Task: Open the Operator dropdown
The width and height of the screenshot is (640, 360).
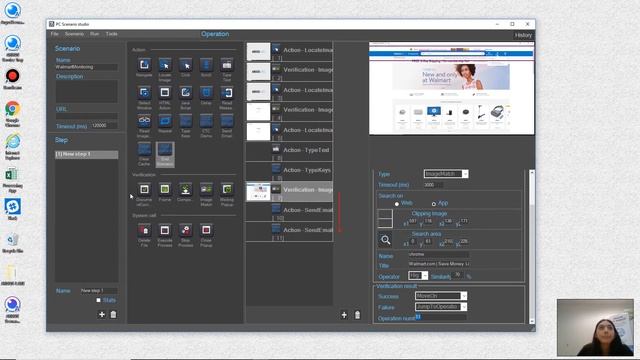Action: (x=418, y=276)
